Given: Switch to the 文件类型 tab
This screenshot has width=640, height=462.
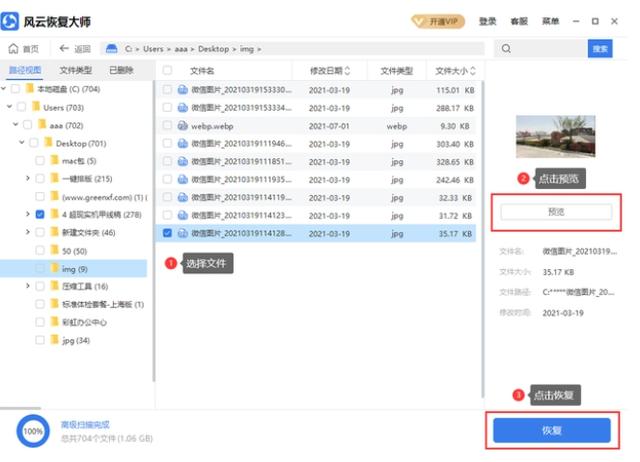Looking at the screenshot, I should pyautogui.click(x=76, y=70).
